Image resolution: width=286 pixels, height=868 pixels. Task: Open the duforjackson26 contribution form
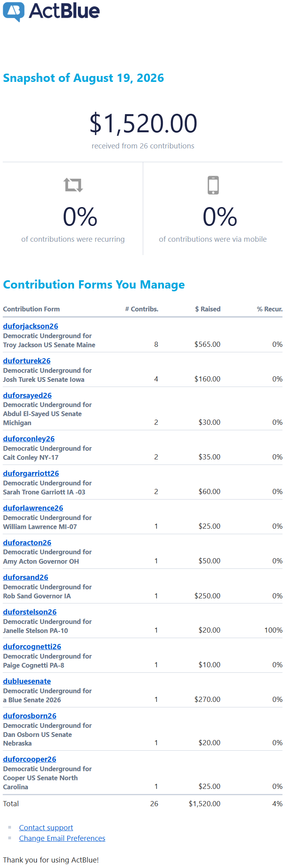[x=31, y=326]
